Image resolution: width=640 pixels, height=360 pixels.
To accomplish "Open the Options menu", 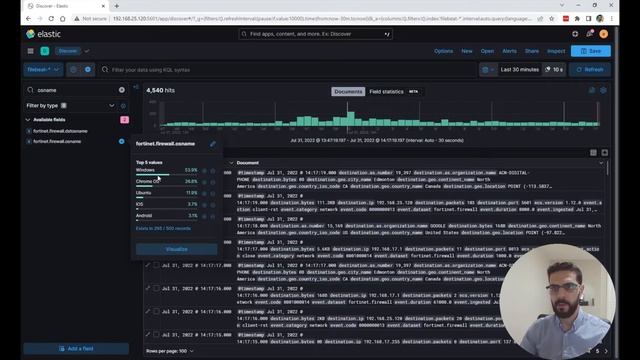I will pyautogui.click(x=443, y=51).
